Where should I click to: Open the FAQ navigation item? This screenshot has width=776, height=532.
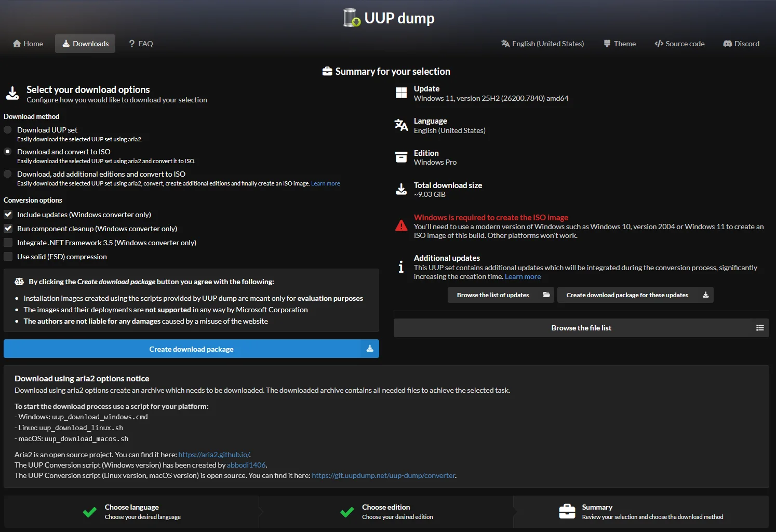point(141,44)
